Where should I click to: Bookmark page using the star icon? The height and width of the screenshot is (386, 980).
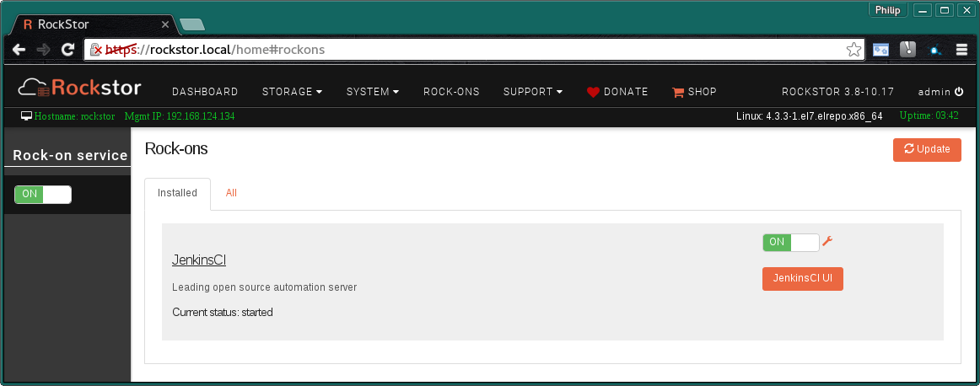853,50
